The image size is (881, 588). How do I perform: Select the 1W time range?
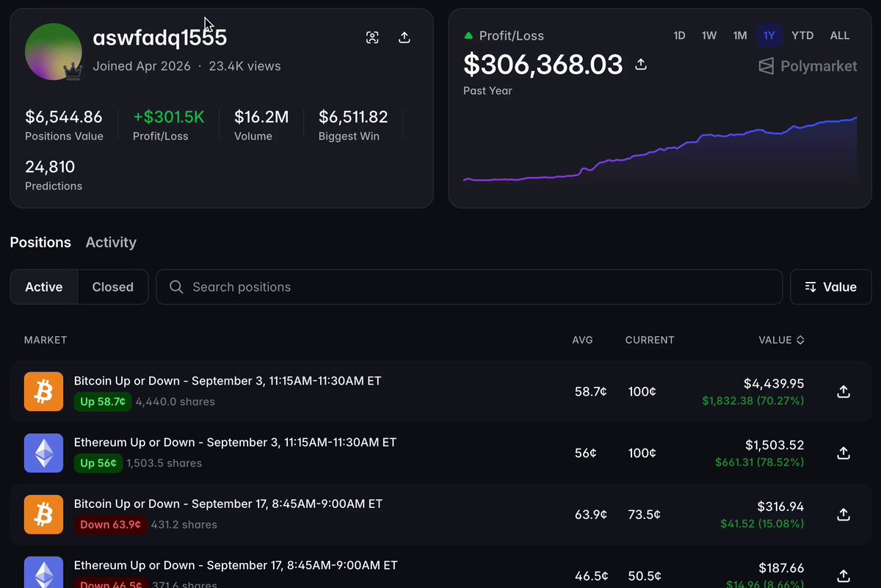709,35
